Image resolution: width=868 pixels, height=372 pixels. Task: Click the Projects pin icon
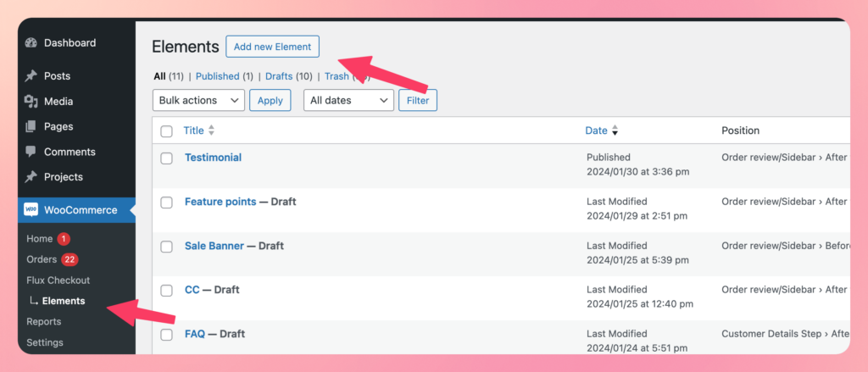31,176
